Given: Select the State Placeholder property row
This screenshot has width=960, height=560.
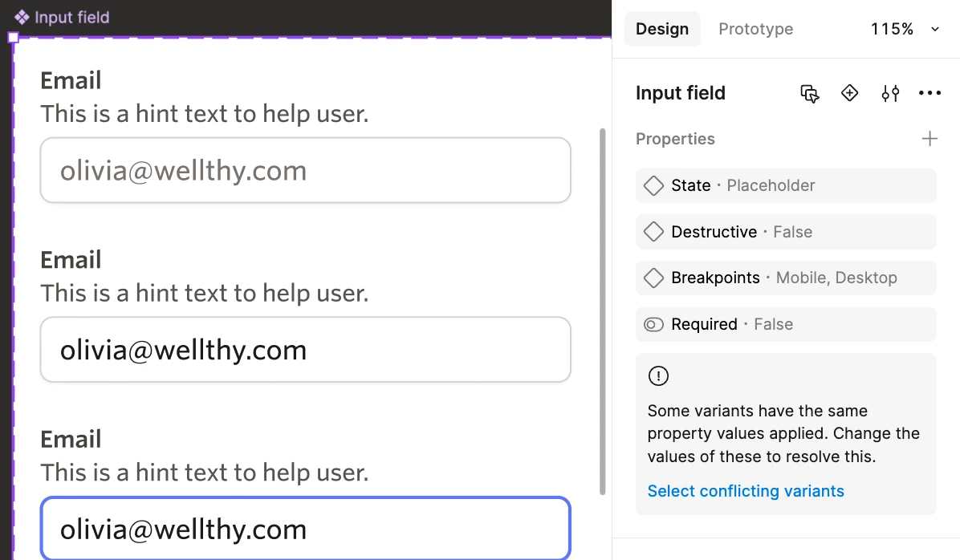Looking at the screenshot, I should tap(786, 185).
